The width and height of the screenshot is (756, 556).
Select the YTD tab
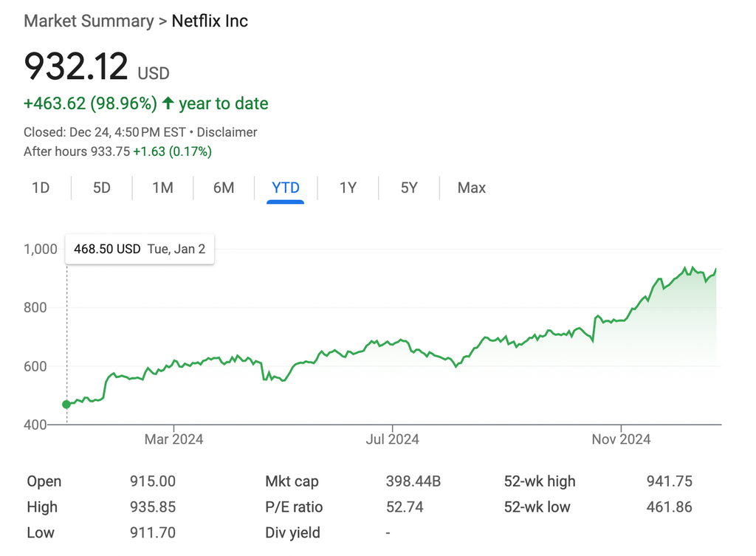click(286, 188)
